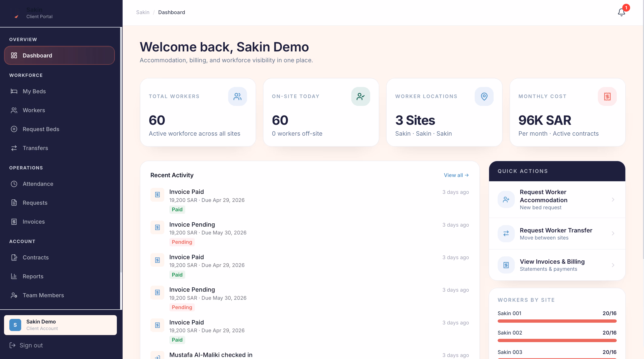Open the Worker Locations 3 Sites card
This screenshot has height=359, width=644.
(x=444, y=112)
